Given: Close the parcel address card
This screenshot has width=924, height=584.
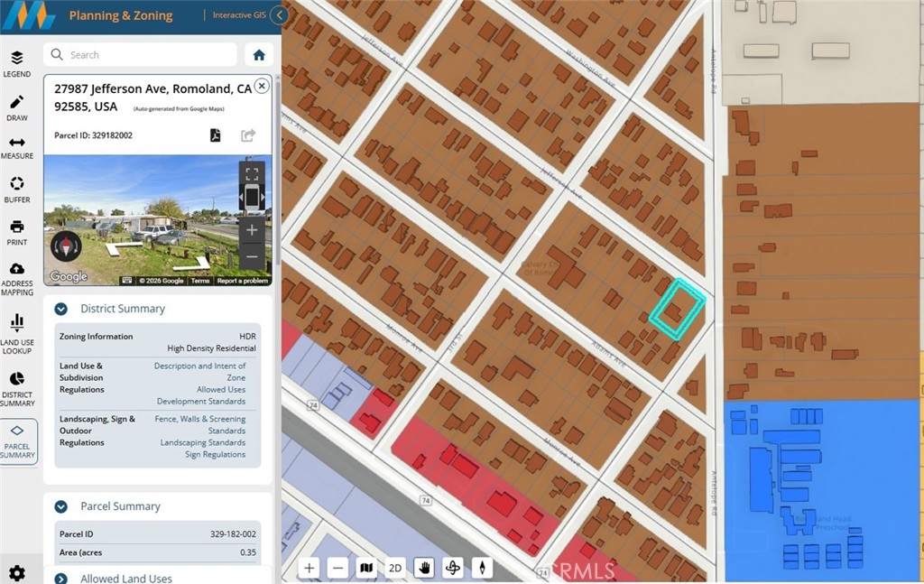Looking at the screenshot, I should tap(262, 86).
